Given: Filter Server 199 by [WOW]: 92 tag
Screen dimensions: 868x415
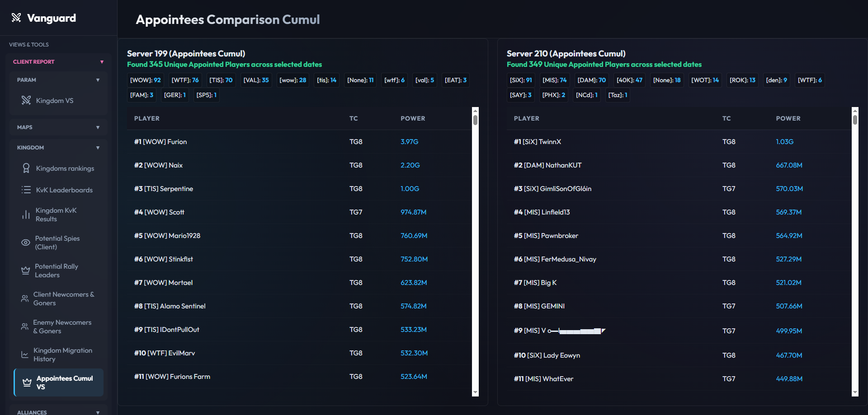Looking at the screenshot, I should (x=146, y=80).
